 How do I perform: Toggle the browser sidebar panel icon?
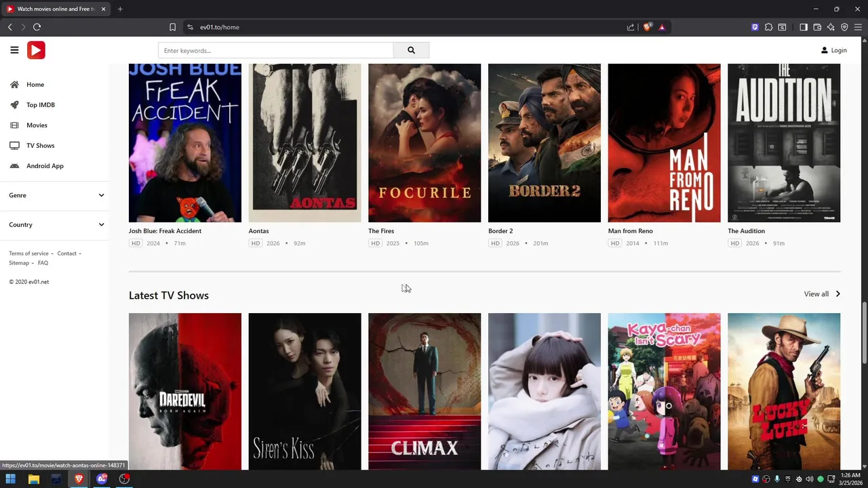(x=804, y=27)
